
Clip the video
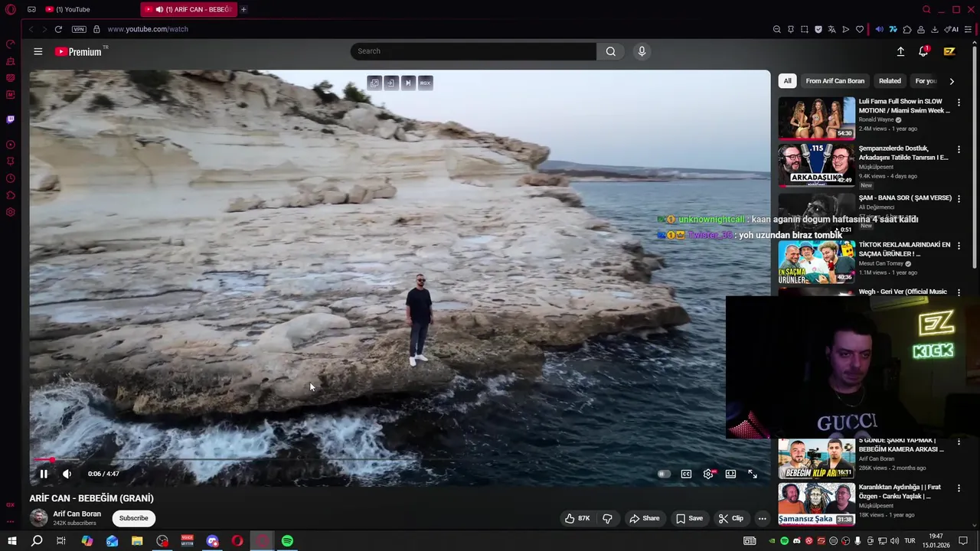[730, 518]
